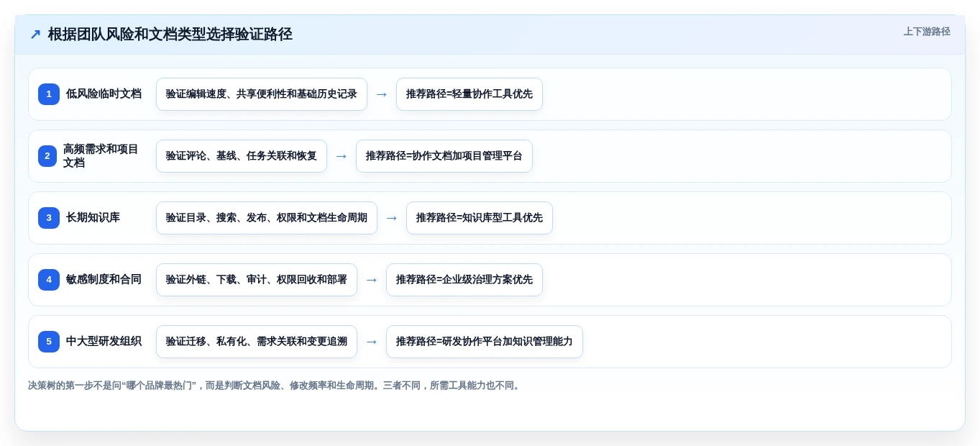Viewport: 980px width, 446px height.
Task: Click step badge 4 for 敏感制度和合同
Action: click(49, 280)
